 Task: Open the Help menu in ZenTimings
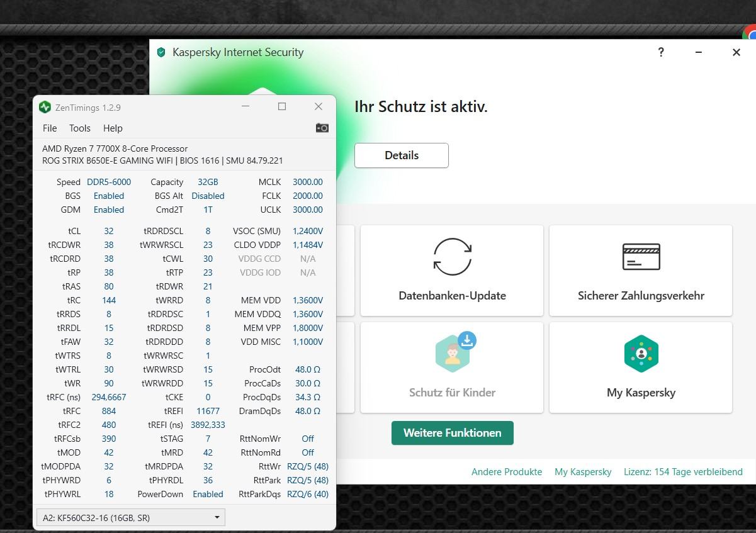[x=113, y=128]
